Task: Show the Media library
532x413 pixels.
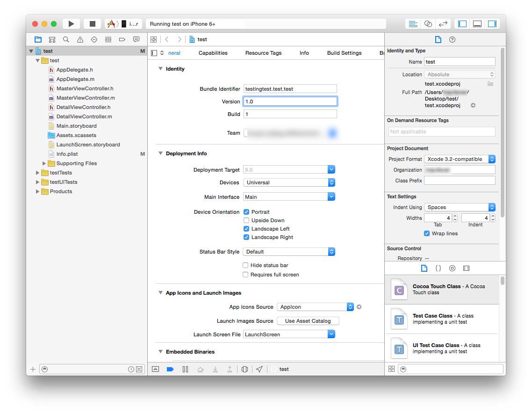Action: pyautogui.click(x=467, y=268)
